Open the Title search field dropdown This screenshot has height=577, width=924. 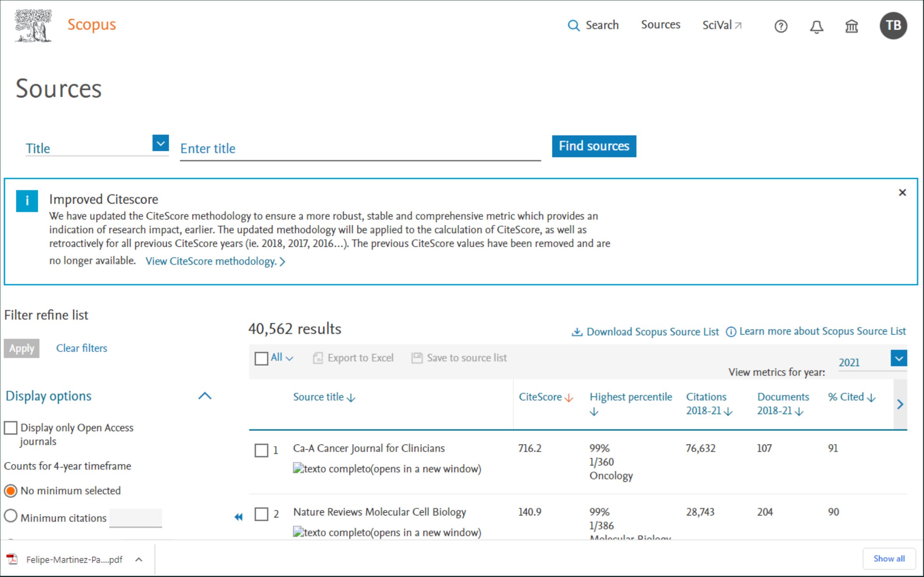click(160, 143)
